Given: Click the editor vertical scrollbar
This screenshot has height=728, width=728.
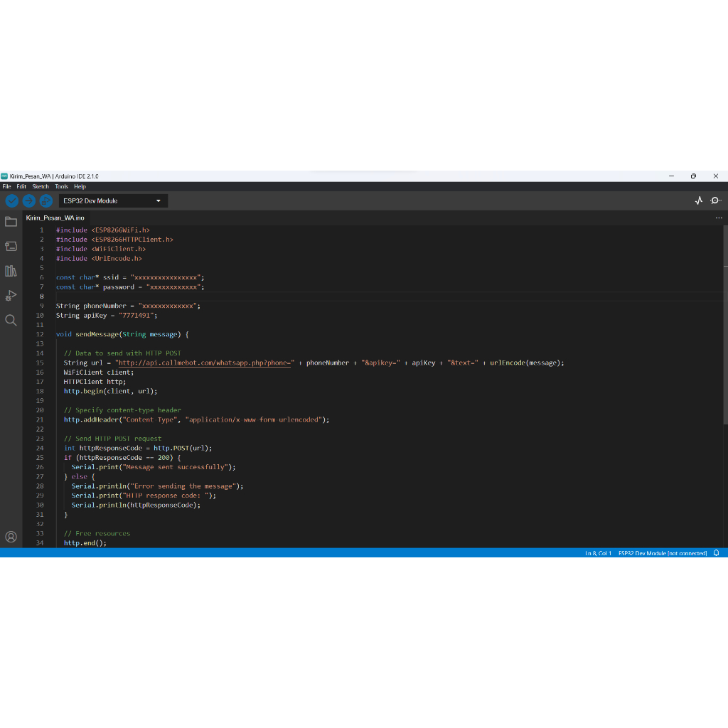Looking at the screenshot, I should pyautogui.click(x=725, y=325).
